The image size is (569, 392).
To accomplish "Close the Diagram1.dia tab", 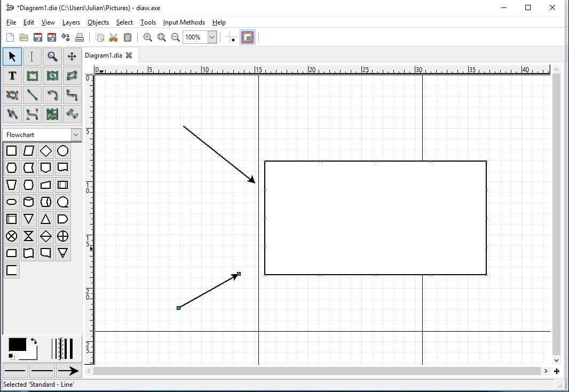I will [129, 55].
